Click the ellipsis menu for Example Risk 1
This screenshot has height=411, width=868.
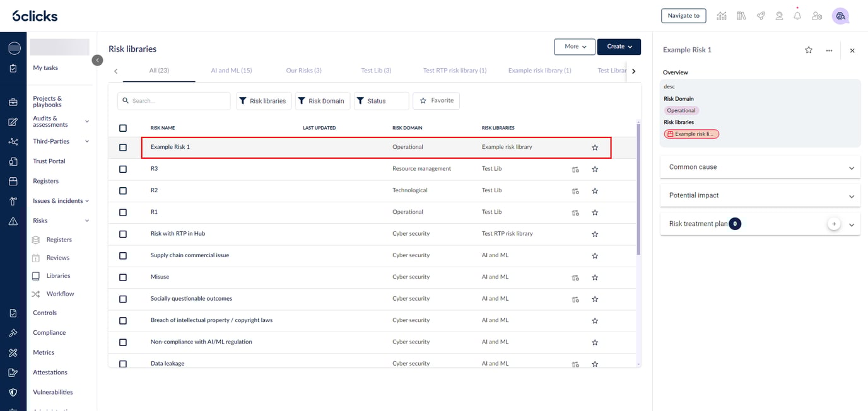pos(829,50)
